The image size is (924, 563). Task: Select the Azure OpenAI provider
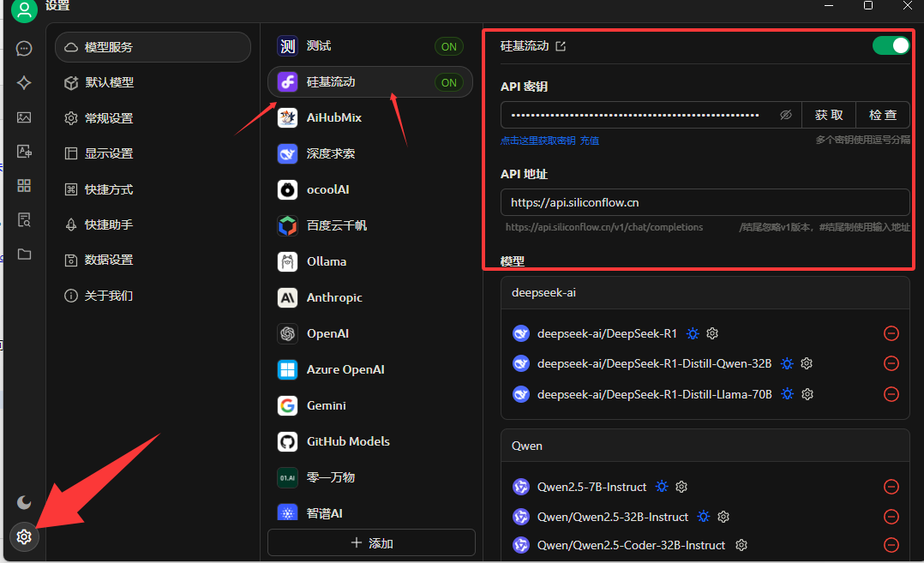370,369
